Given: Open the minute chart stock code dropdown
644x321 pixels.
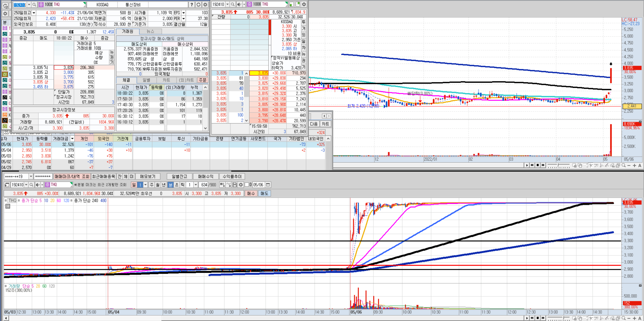Looking at the screenshot, I should (x=26, y=185).
